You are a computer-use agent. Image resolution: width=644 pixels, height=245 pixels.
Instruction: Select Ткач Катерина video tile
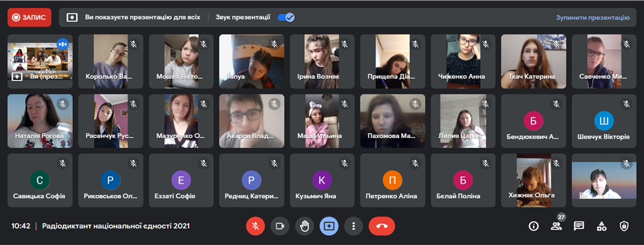534,61
